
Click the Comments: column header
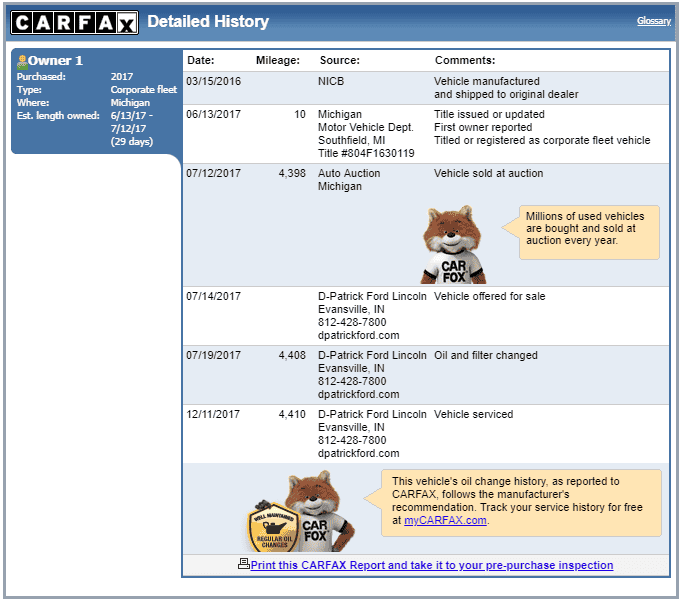(x=465, y=60)
